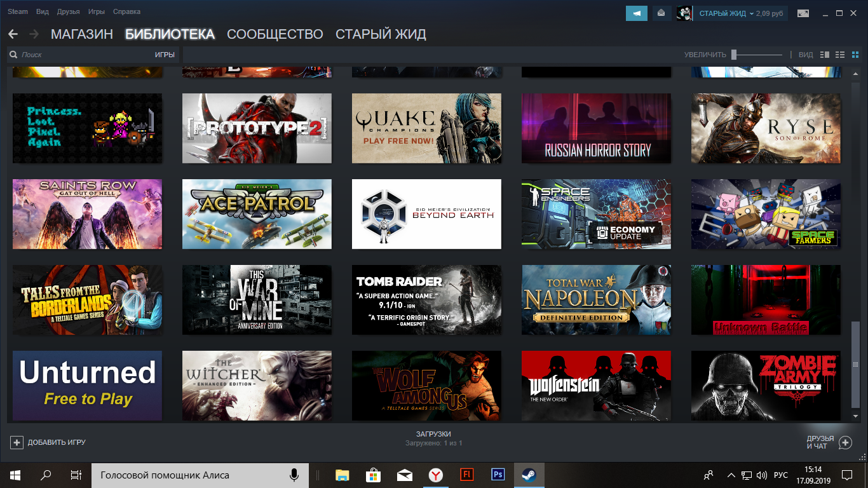Select the БИБЛИОТЕКА tab
The width and height of the screenshot is (868, 488).
(x=170, y=34)
